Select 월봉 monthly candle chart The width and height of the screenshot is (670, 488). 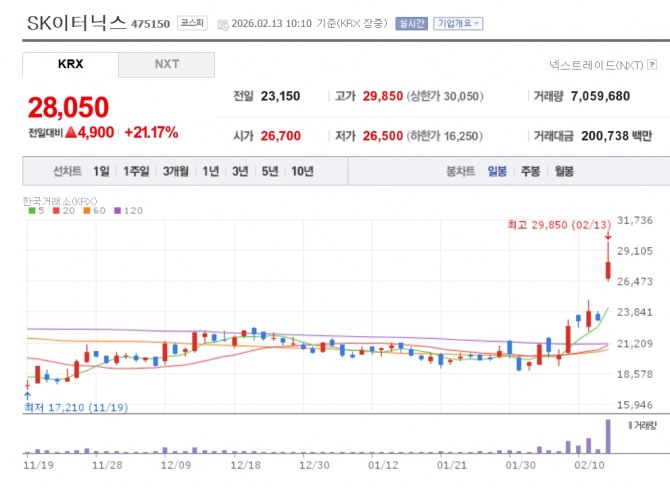coord(564,171)
